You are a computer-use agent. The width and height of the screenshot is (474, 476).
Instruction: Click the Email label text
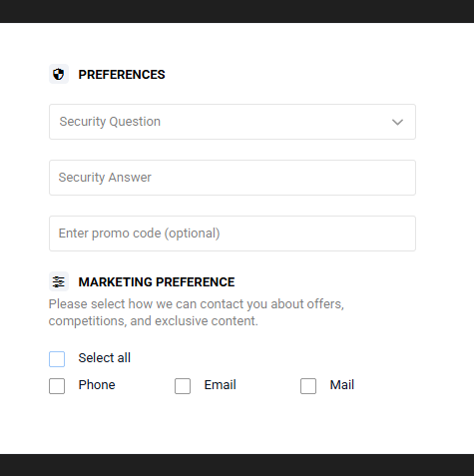[221, 385]
